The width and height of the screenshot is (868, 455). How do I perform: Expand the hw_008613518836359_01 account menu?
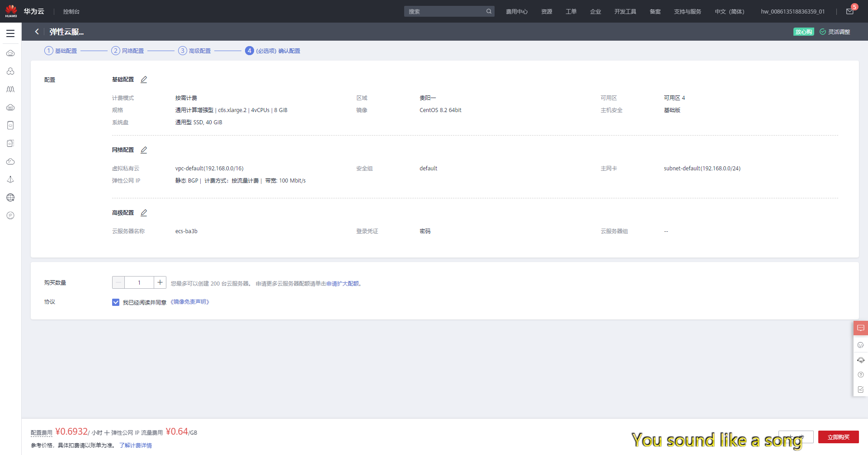point(793,11)
